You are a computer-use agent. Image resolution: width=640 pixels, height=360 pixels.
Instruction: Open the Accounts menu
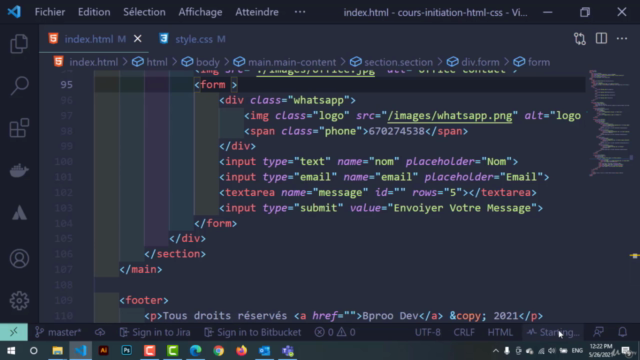[19, 258]
